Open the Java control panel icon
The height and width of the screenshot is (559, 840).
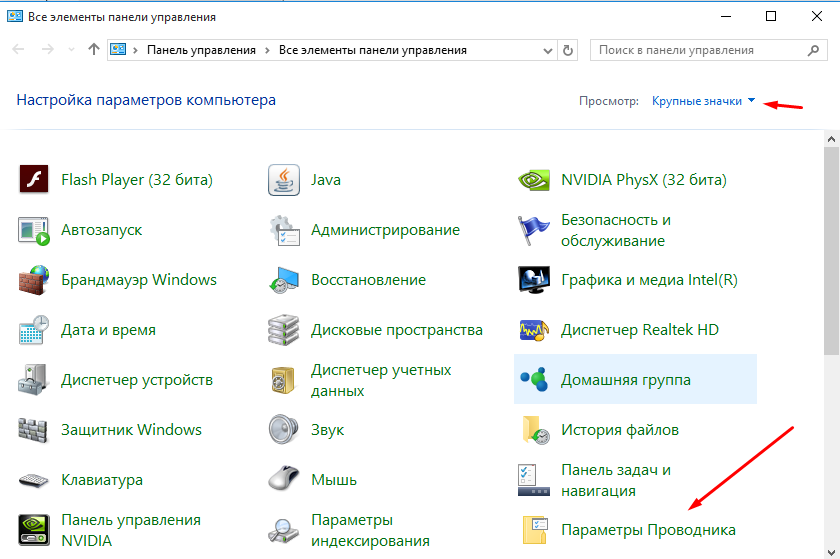click(x=285, y=180)
